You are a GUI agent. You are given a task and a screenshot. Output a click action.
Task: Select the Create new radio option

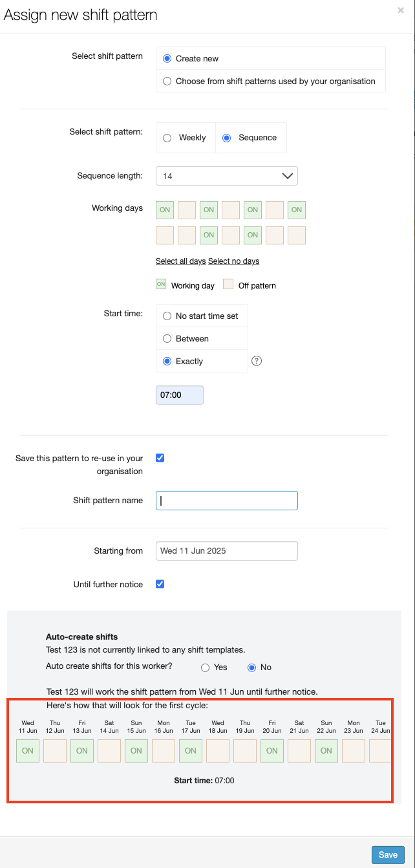click(x=167, y=58)
